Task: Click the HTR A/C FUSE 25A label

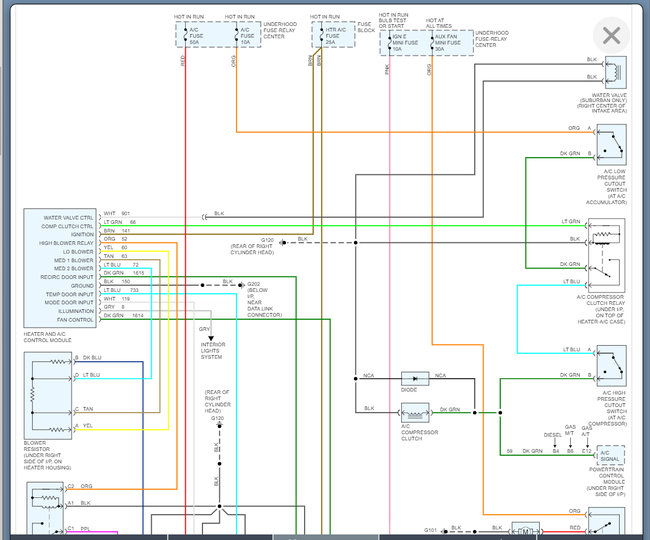Action: tap(335, 36)
